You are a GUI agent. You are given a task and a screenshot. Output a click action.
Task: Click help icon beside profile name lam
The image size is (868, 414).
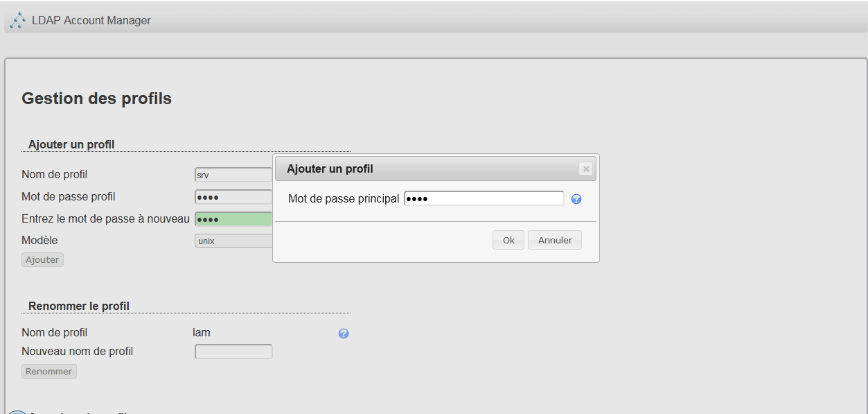344,334
